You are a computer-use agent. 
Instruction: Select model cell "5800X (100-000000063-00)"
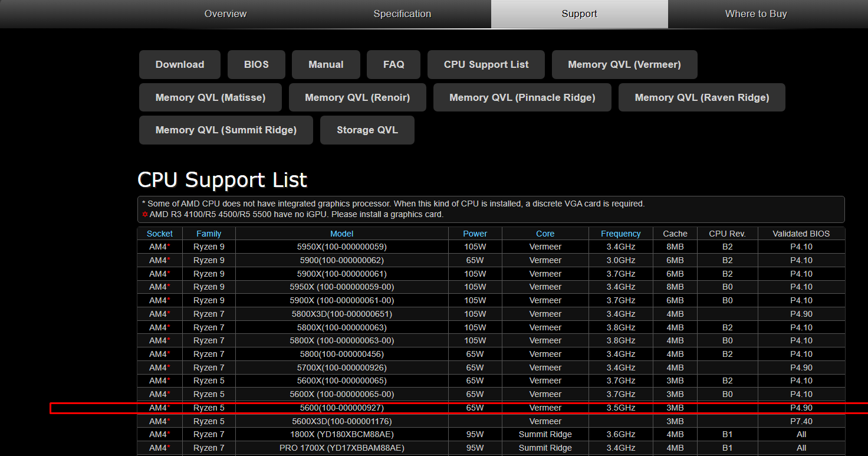(x=342, y=340)
